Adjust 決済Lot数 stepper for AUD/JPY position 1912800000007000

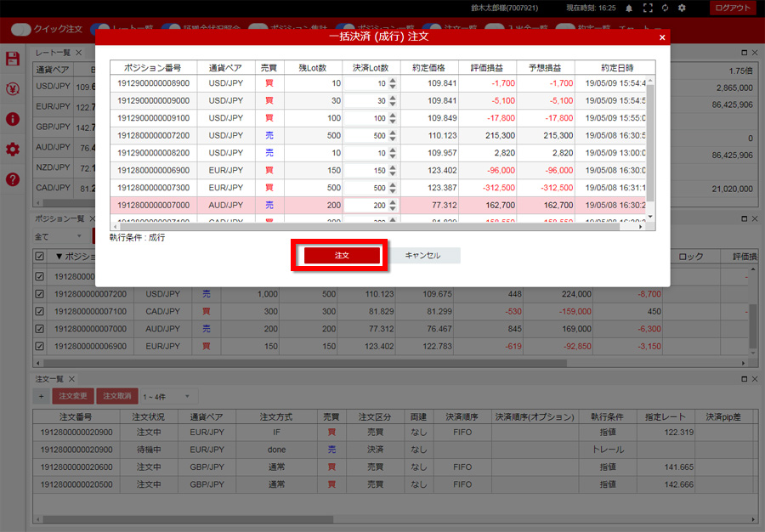click(x=393, y=206)
